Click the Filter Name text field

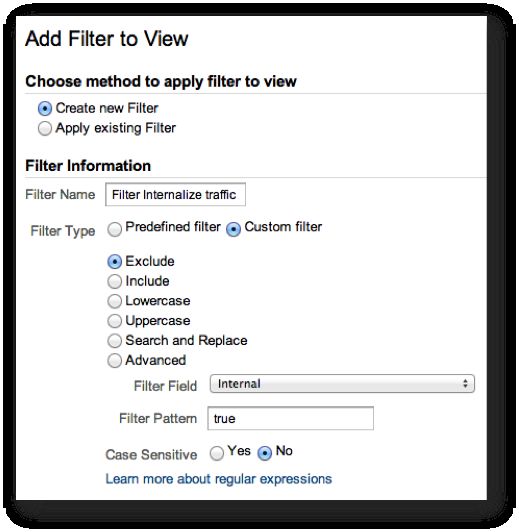[175, 194]
